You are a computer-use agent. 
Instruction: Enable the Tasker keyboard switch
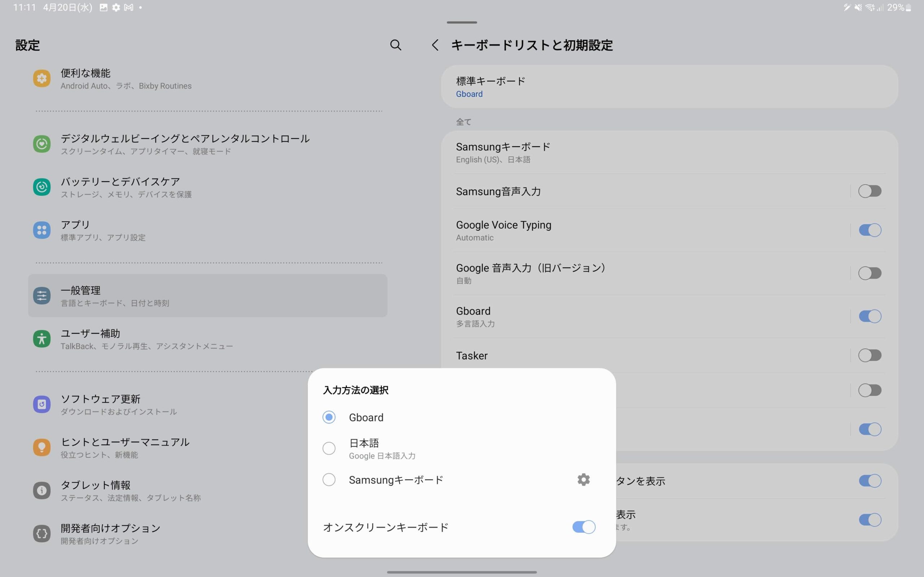pos(869,355)
